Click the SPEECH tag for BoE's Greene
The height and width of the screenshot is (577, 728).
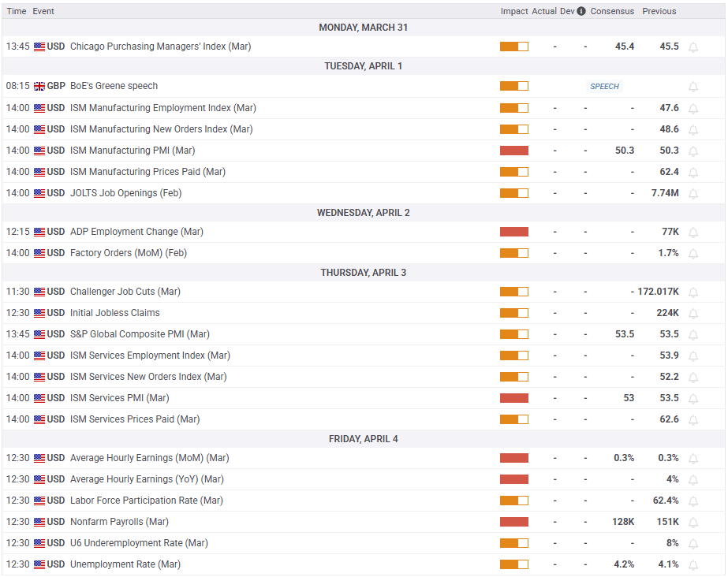tap(604, 86)
